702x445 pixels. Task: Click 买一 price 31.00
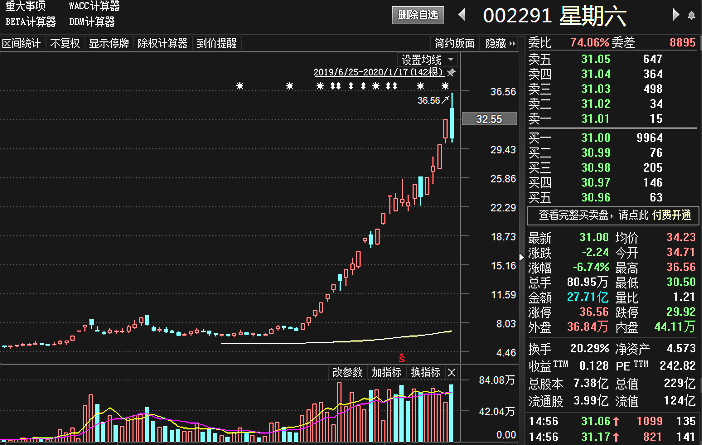coord(595,138)
